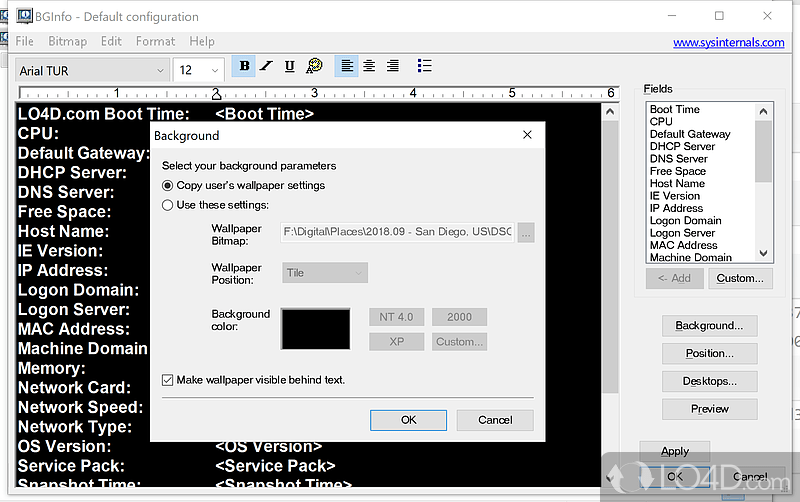This screenshot has width=800, height=502.
Task: Select Logon Domain in Fields list
Action: point(685,221)
